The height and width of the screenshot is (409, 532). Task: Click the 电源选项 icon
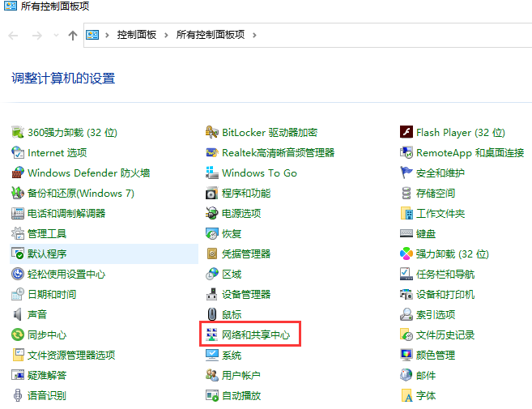click(212, 213)
